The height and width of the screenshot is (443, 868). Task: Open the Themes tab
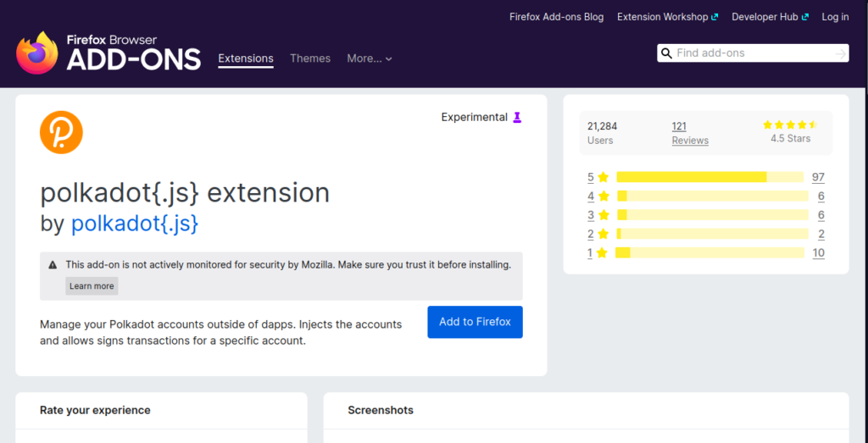point(310,58)
